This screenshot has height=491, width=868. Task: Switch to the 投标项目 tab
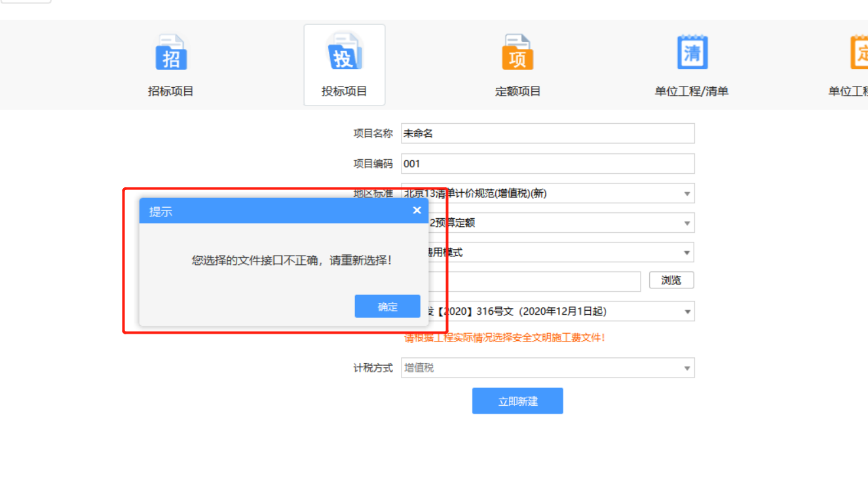click(x=345, y=90)
